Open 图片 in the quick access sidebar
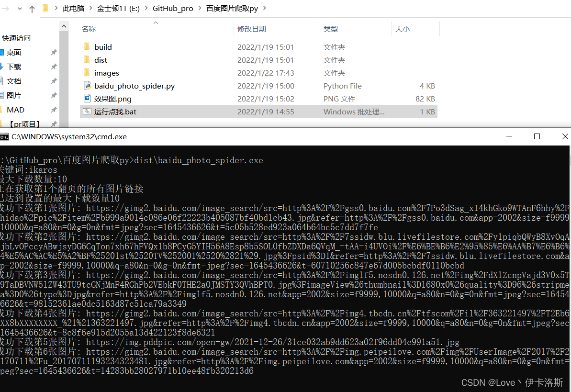 14,95
